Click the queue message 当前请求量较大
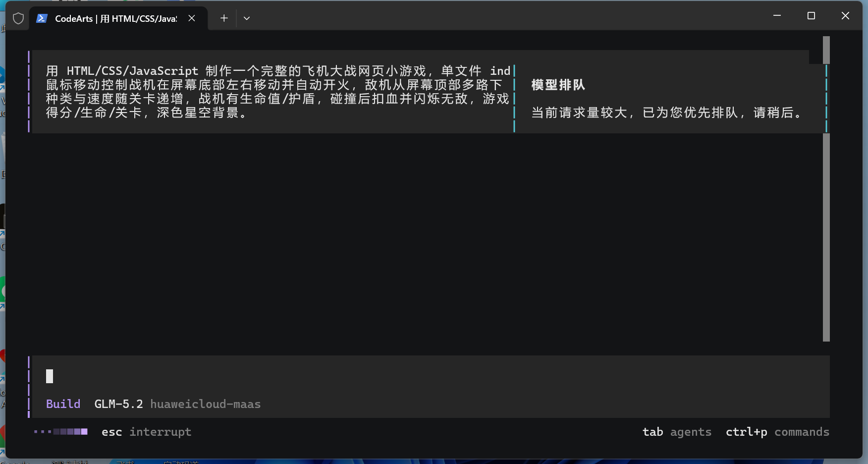Screen dimensions: 868x464 tap(666, 113)
